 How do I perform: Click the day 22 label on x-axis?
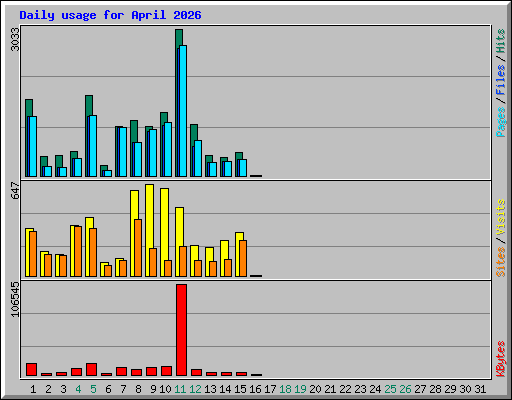click(x=345, y=389)
